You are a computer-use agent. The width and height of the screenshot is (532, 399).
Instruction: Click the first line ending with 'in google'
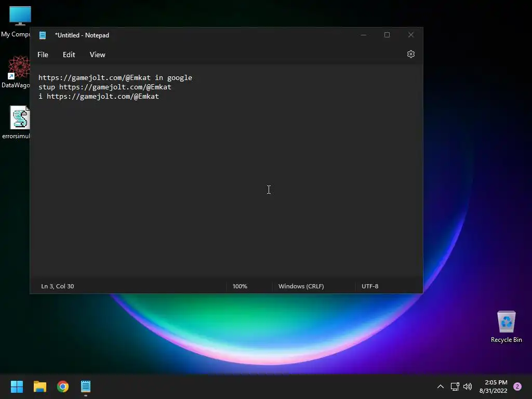point(115,78)
